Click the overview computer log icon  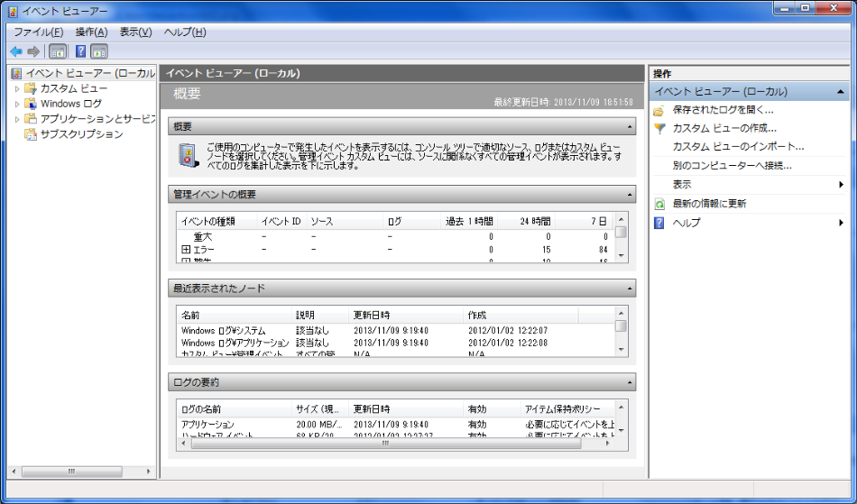[189, 155]
